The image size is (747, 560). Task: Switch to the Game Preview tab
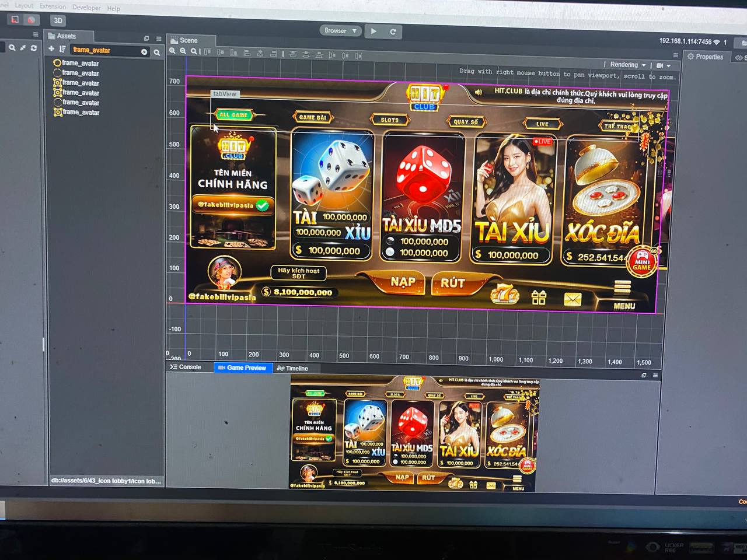tap(242, 367)
